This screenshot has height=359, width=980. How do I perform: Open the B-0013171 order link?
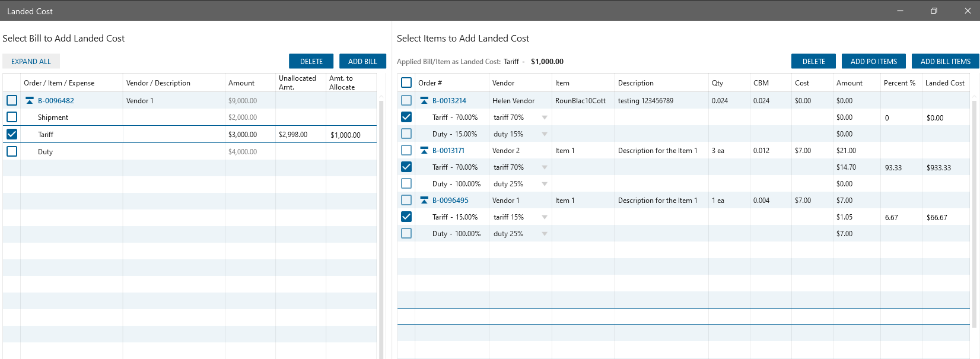[x=448, y=151]
